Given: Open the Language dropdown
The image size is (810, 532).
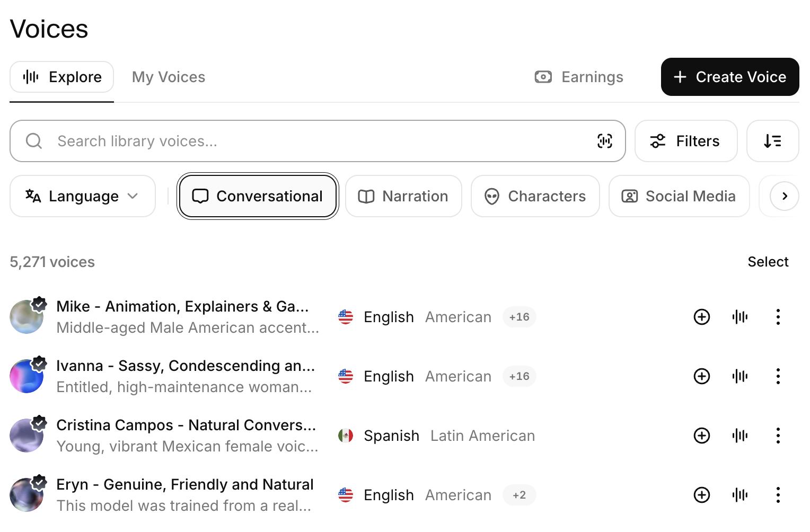Looking at the screenshot, I should point(83,196).
